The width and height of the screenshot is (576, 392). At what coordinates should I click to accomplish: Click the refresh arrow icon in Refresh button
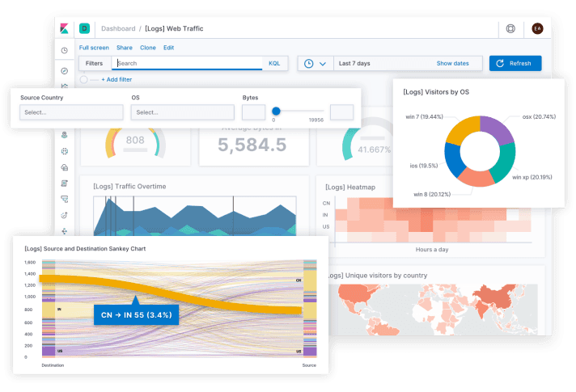(500, 63)
